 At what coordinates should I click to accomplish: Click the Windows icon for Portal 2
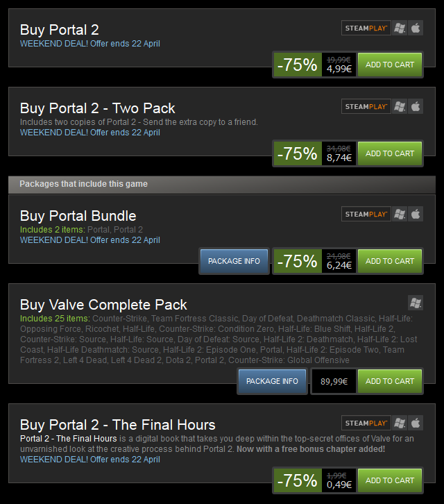click(400, 28)
